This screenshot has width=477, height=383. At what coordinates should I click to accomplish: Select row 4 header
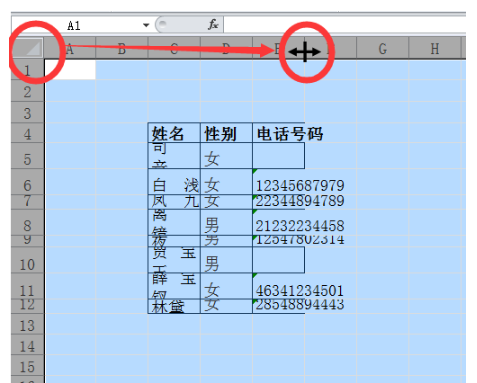pos(28,133)
